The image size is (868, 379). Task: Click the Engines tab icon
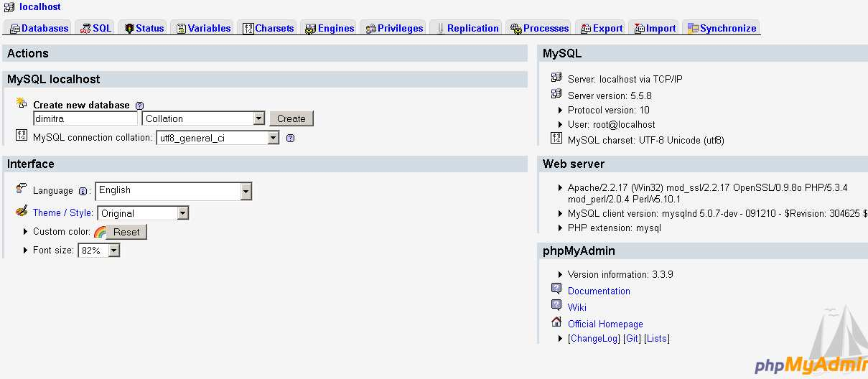coord(311,29)
